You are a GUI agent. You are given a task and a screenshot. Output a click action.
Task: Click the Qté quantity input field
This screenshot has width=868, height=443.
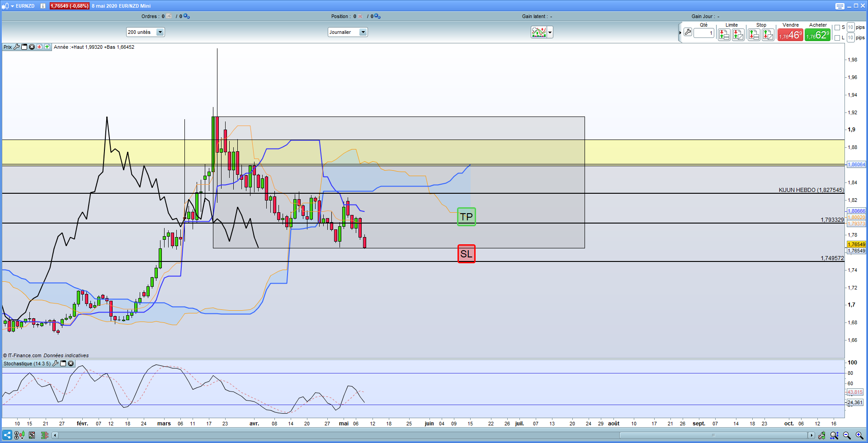704,33
